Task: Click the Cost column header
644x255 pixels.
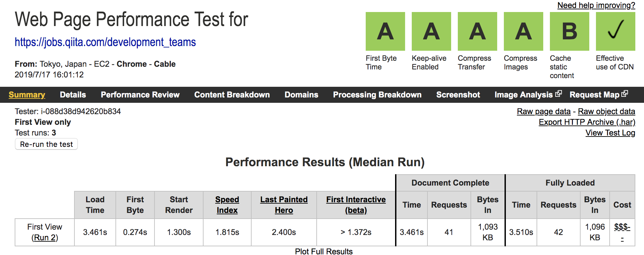Action: [x=622, y=205]
